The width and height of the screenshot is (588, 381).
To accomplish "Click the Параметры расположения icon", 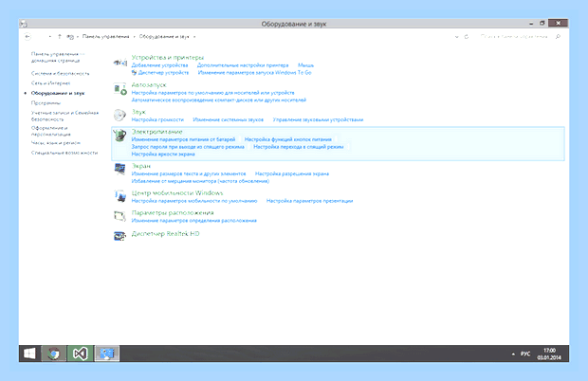I will coord(120,216).
